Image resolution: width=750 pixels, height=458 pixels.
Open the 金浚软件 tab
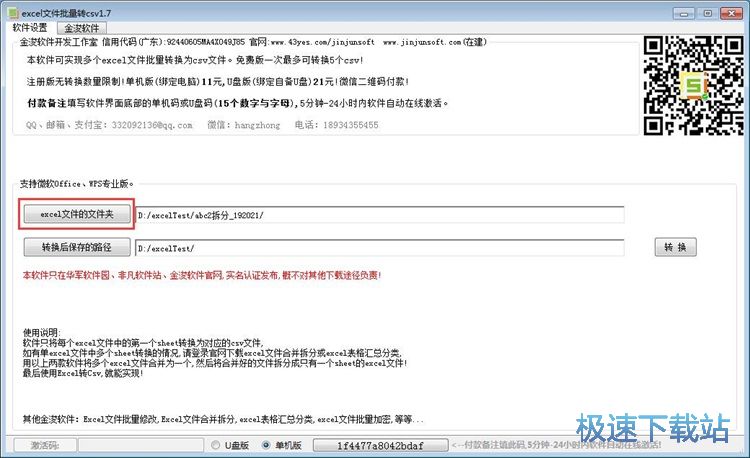point(82,28)
